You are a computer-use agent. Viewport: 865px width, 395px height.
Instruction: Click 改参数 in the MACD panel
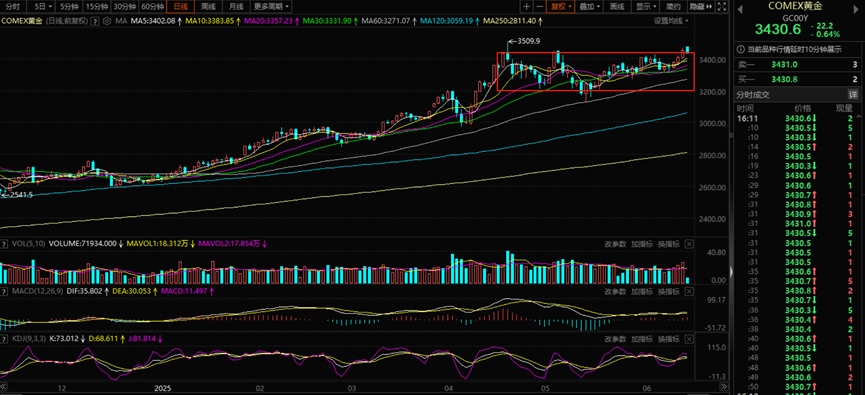point(615,291)
